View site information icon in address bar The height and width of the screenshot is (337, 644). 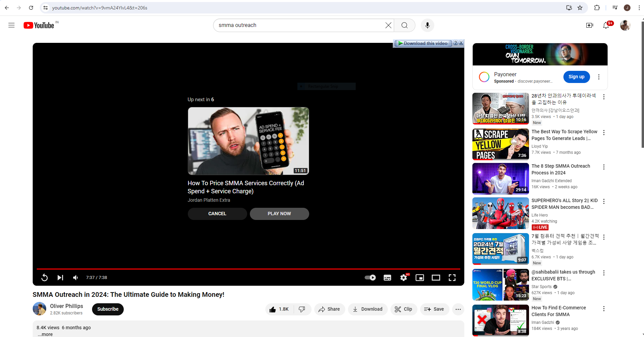click(x=46, y=8)
